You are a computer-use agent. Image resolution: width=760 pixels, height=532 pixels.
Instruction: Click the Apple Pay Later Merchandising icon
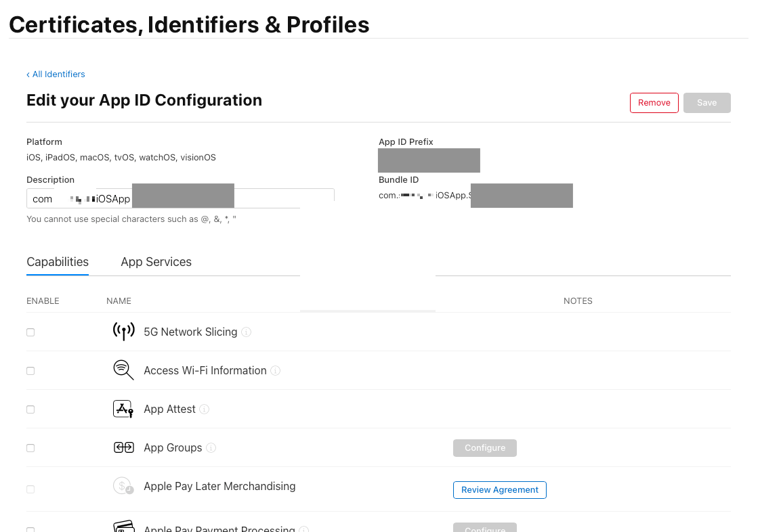[123, 486]
